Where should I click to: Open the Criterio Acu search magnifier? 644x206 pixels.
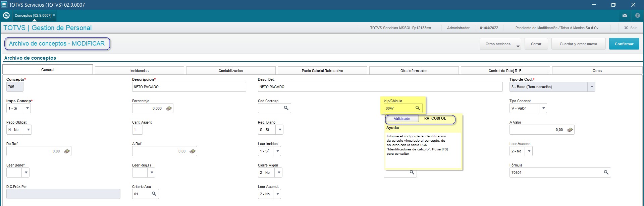[154, 194]
